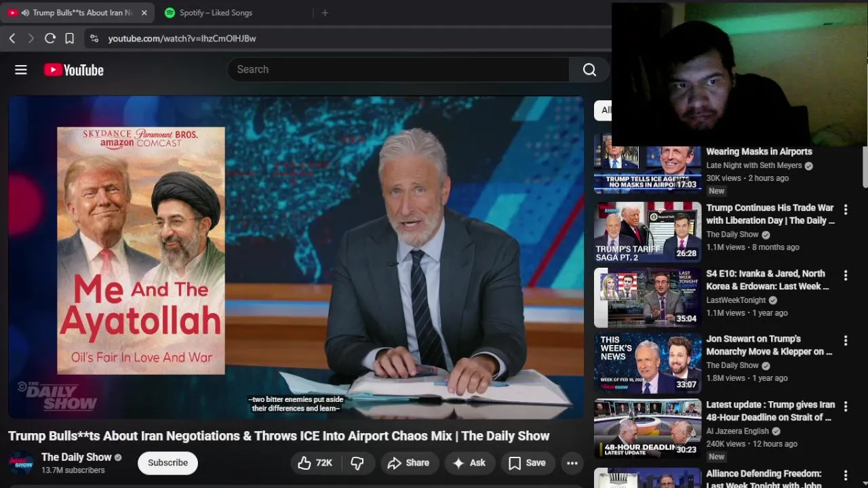The height and width of the screenshot is (488, 868).
Task: Click the 1.8M views • 1 year ago text
Action: click(x=747, y=378)
